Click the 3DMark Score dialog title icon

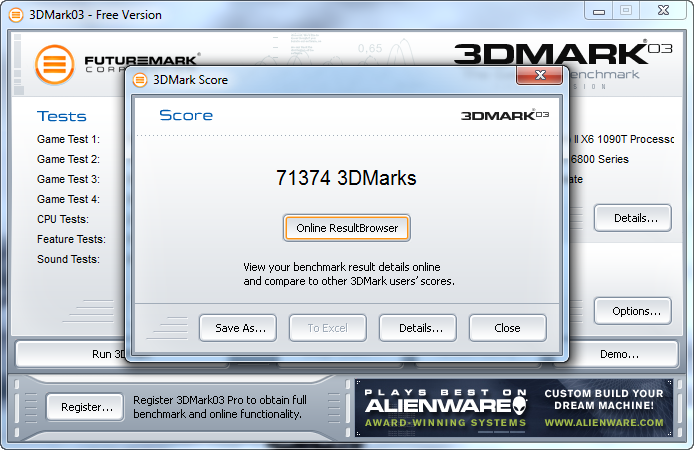tap(140, 80)
